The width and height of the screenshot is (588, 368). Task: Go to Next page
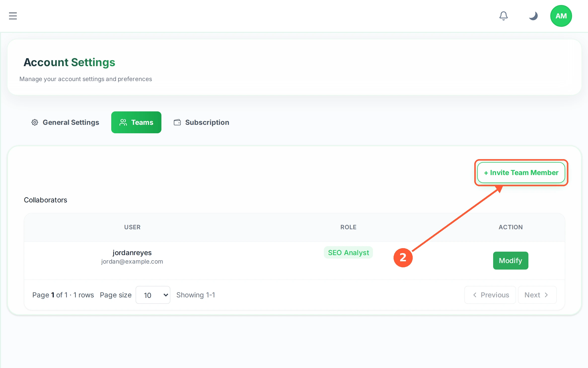coord(537,295)
